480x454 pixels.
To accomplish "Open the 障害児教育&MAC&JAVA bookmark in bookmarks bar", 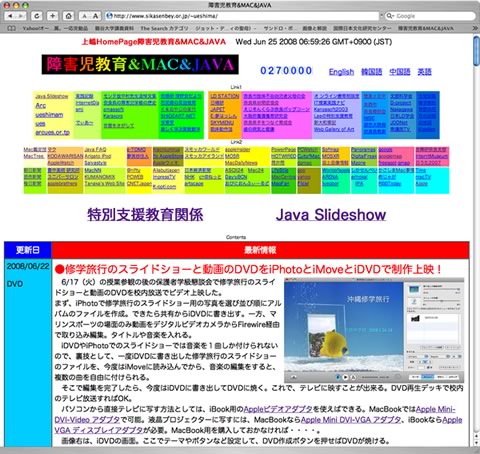I will pos(426,28).
